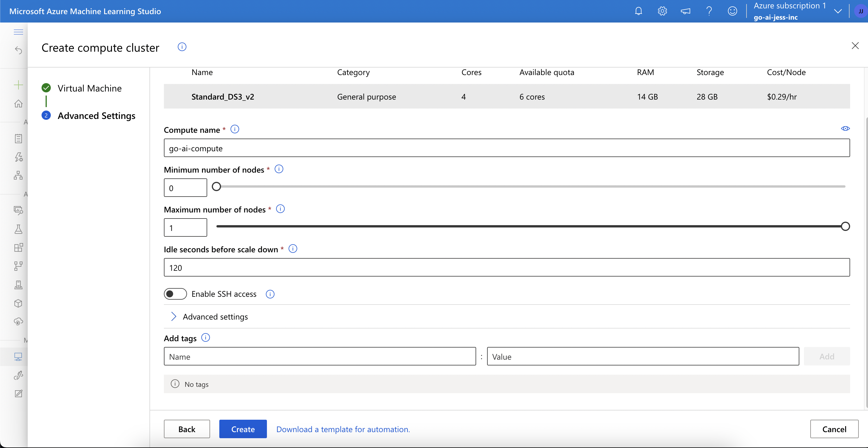The image size is (868, 448).
Task: Click the Create button
Action: [x=243, y=429]
